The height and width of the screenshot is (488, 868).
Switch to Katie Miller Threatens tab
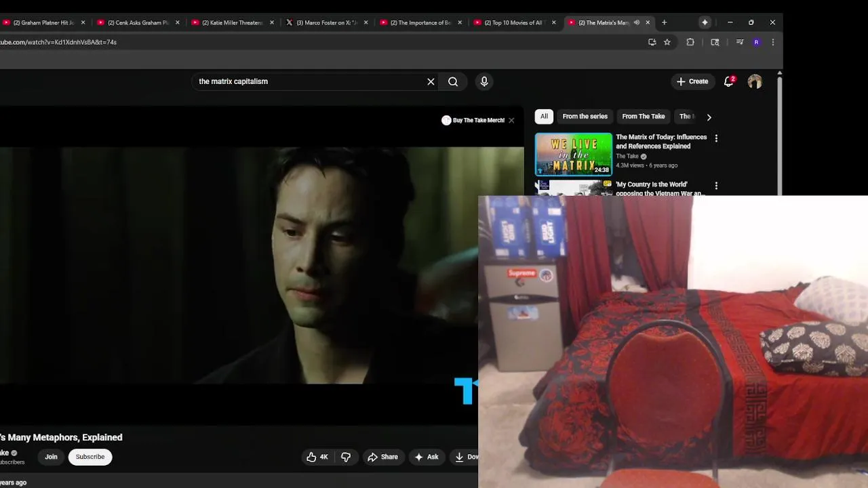[232, 22]
